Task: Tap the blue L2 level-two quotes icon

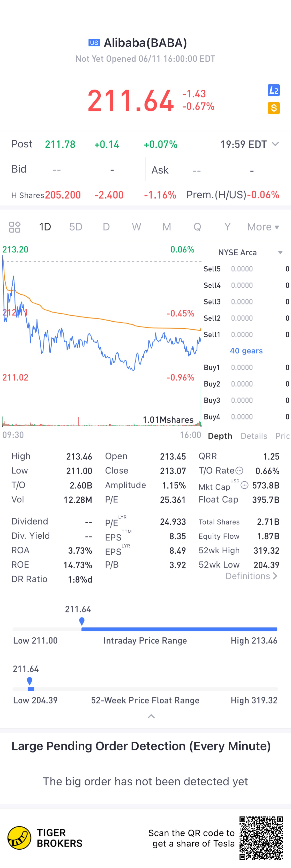Action: point(273,90)
